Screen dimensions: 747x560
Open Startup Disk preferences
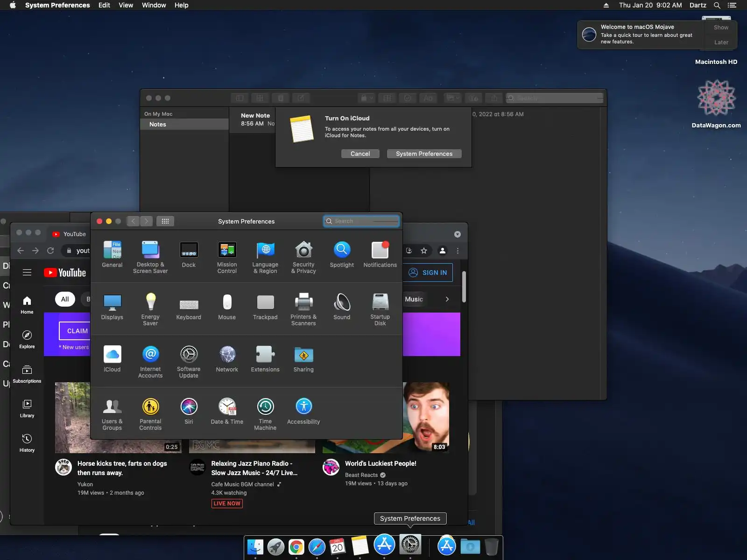click(x=380, y=309)
